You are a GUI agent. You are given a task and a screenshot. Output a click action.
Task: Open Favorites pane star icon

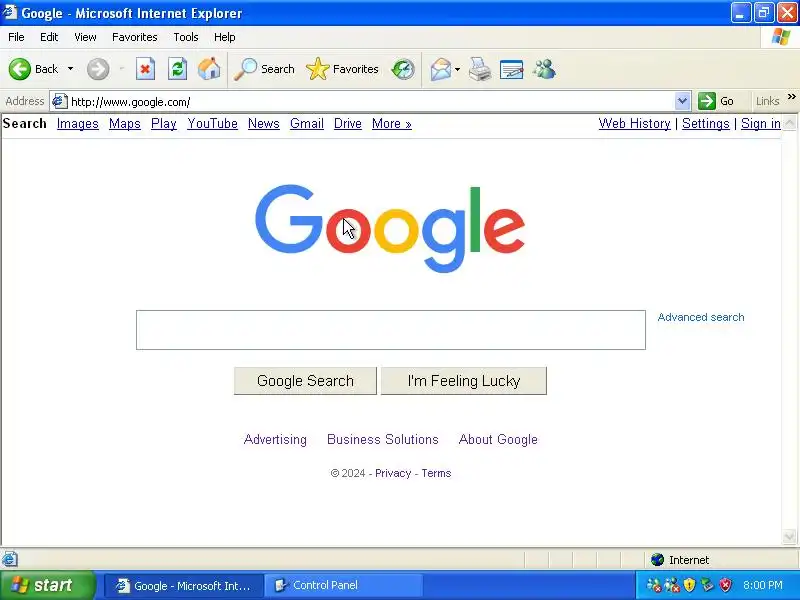point(317,69)
